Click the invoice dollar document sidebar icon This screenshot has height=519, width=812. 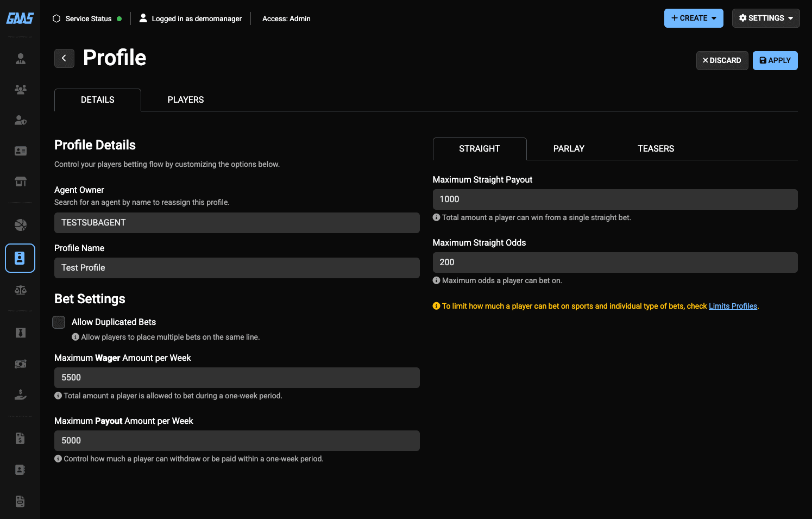20,439
